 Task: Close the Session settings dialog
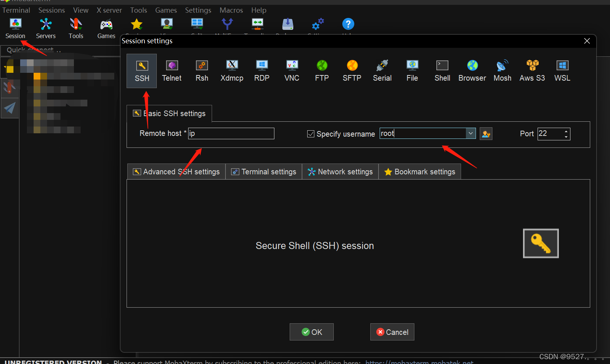587,41
